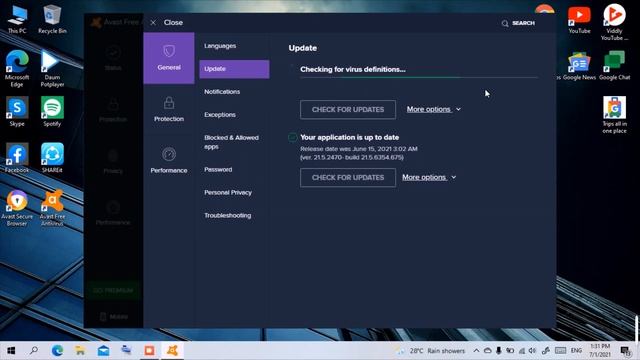
Task: Select Blocked & Allowed apps item
Action: 234,142
